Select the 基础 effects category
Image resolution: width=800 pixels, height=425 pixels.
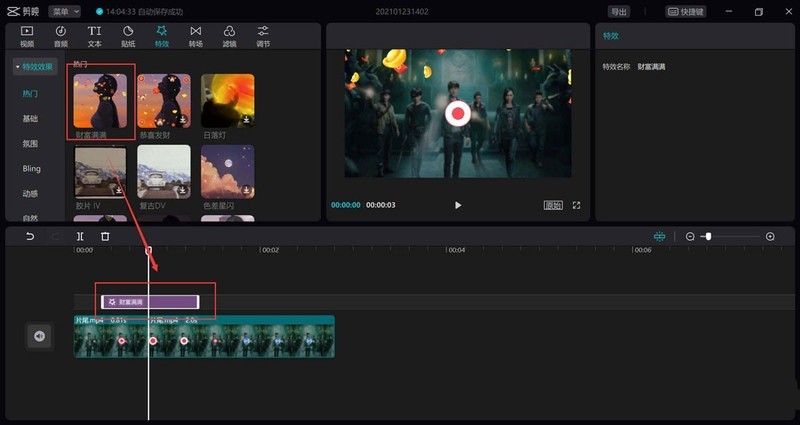(30, 118)
